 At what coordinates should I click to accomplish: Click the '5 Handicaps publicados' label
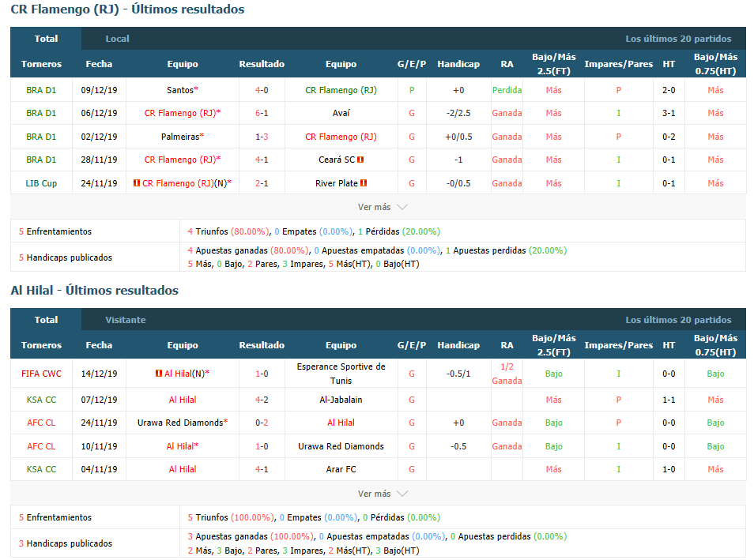(66, 257)
